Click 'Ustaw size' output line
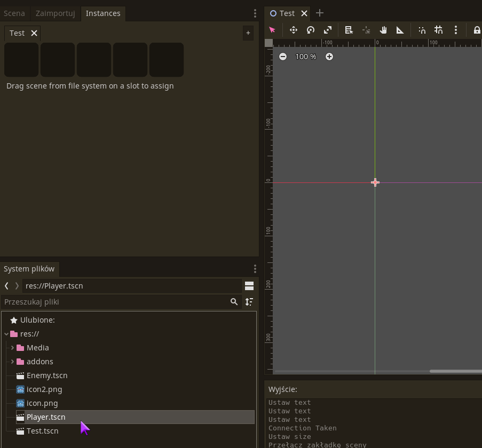Screen dimensions: 482x448 coord(289,436)
